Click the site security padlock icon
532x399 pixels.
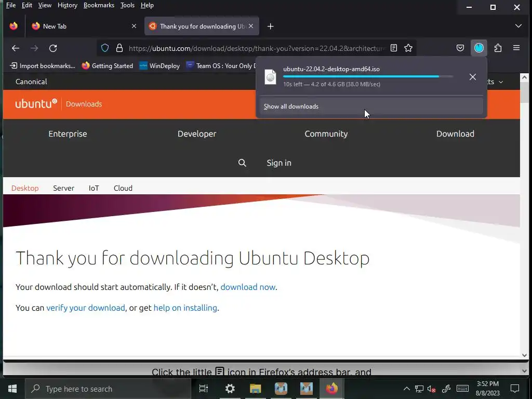[x=119, y=48]
